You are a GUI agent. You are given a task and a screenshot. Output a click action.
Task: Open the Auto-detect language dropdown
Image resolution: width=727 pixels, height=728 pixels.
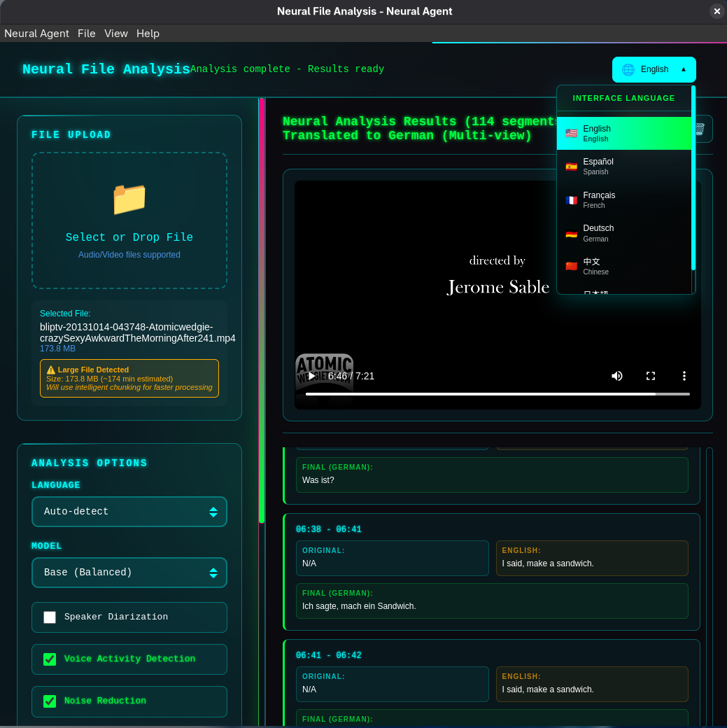pyautogui.click(x=129, y=512)
